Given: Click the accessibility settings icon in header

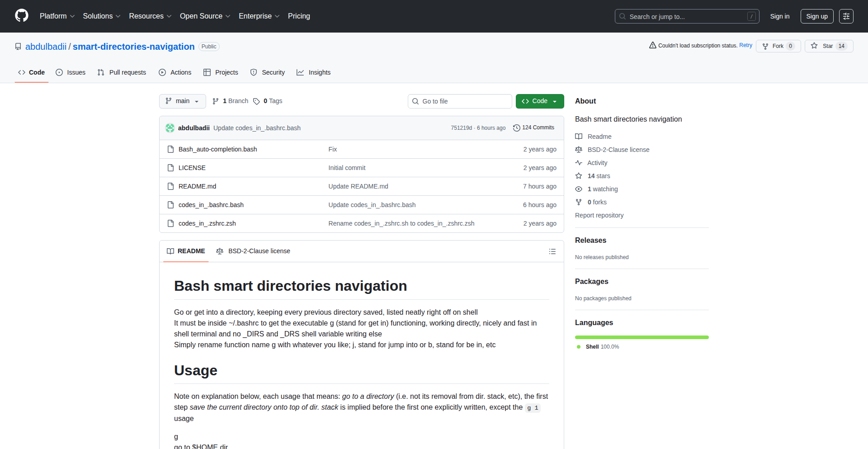Looking at the screenshot, I should pyautogui.click(x=846, y=16).
